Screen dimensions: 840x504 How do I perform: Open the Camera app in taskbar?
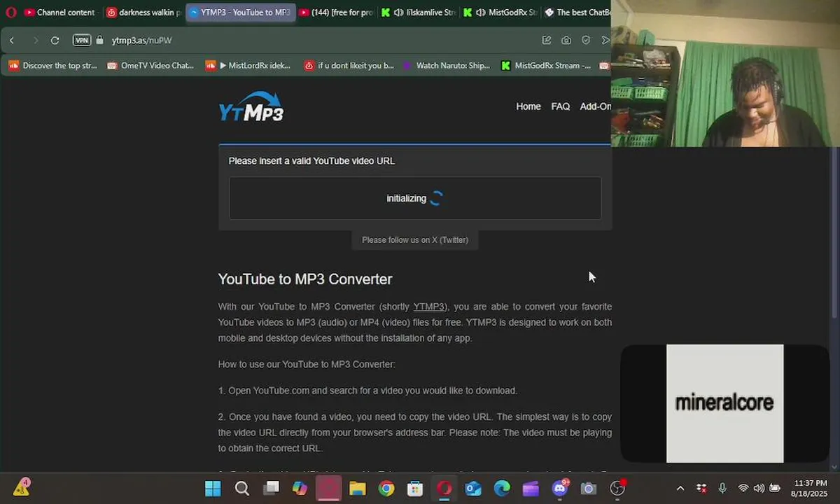point(589,489)
